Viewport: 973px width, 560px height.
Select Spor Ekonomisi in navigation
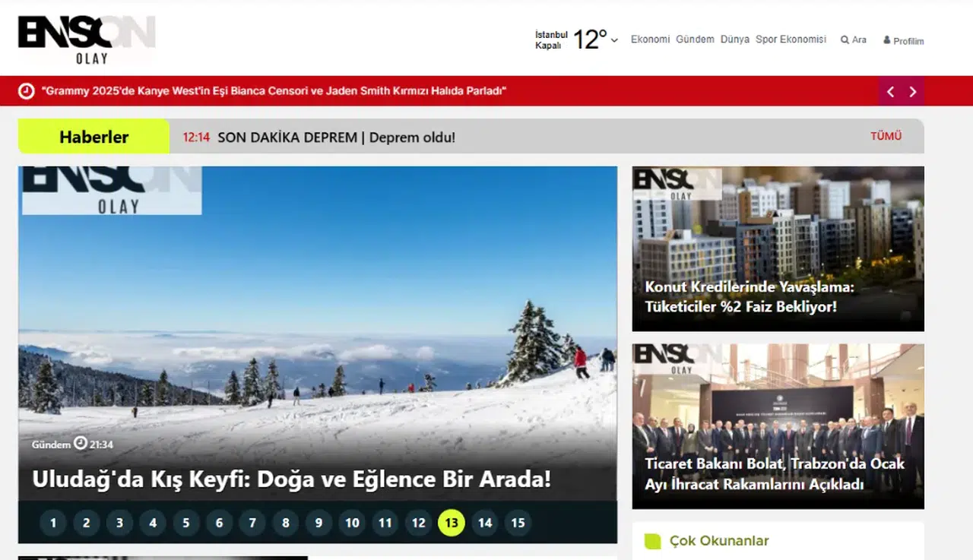click(791, 40)
